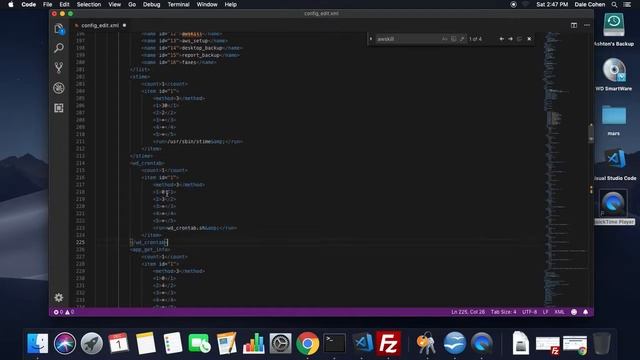
Task: Click the Dale Cohen user menu
Action: tap(590, 4)
